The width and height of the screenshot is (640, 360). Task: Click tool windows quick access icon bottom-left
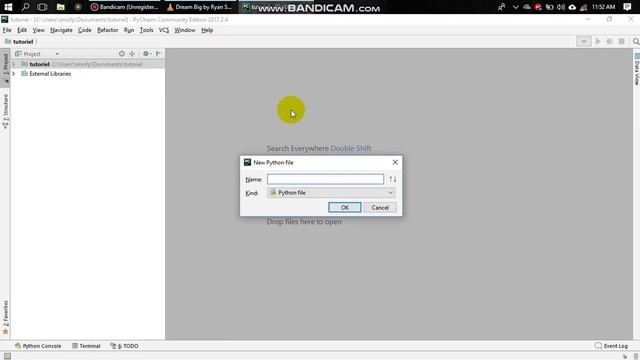coord(7,356)
